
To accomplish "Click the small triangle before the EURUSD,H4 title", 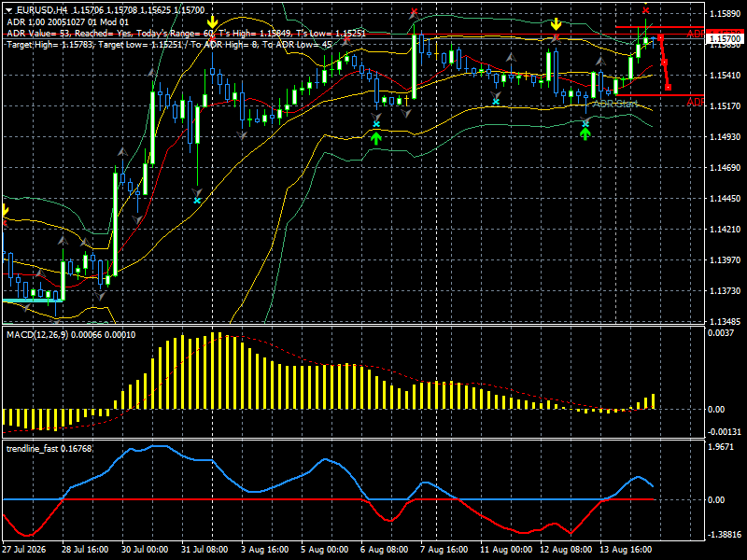I will [9, 10].
